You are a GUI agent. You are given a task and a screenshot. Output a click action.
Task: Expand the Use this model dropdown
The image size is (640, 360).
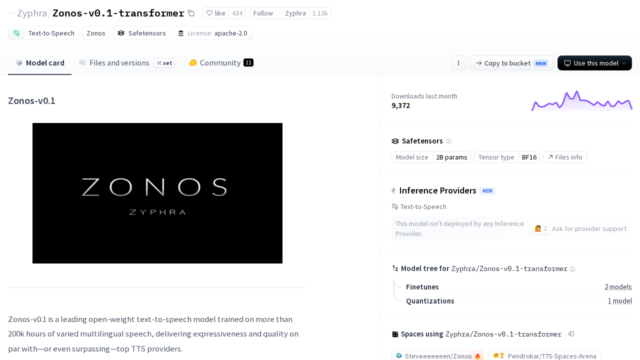(x=595, y=63)
